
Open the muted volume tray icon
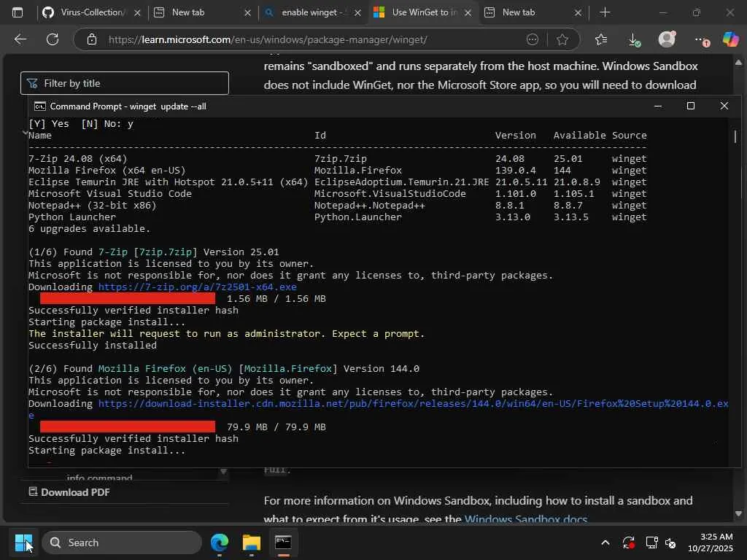670,542
